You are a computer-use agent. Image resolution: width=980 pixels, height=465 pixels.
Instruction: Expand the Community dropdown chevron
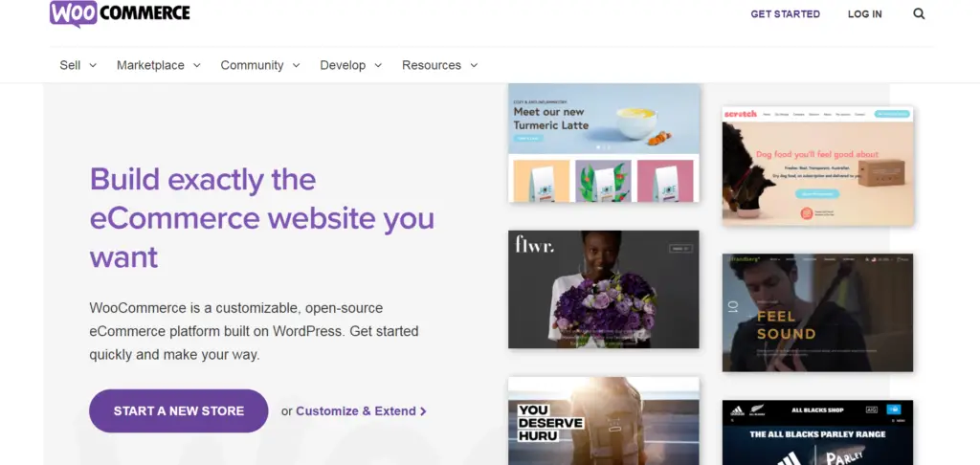click(296, 66)
